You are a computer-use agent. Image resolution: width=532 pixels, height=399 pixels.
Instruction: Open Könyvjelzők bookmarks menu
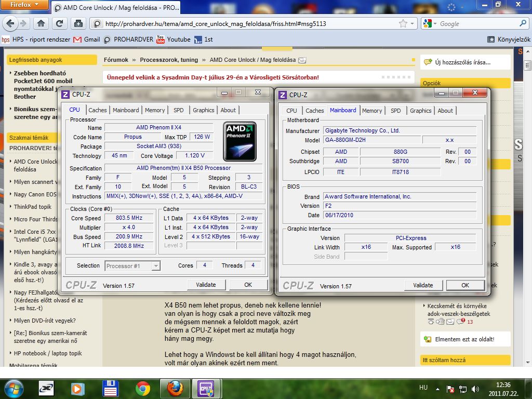click(x=508, y=39)
